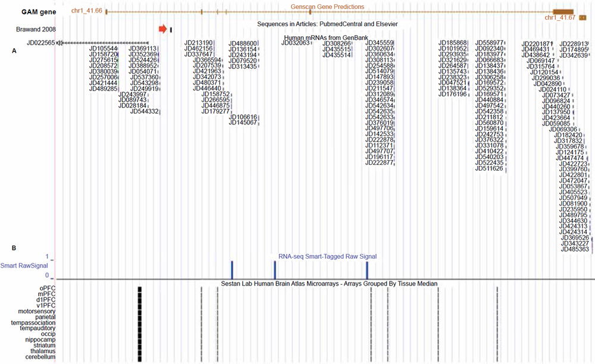
Task: Select the JD243997 mRNA label
Action: tap(133, 94)
